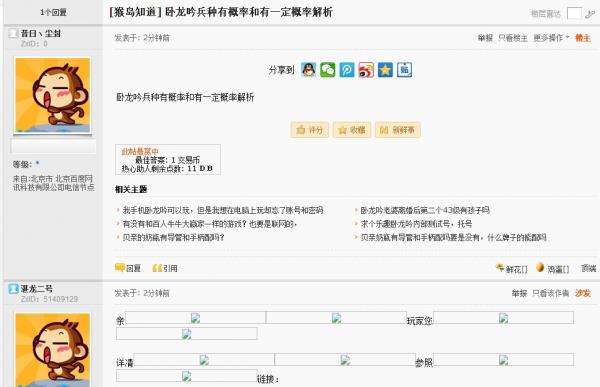Click the small status icon beside 昔日丶尘封
Screen dimensions: 600x387
pos(13,33)
